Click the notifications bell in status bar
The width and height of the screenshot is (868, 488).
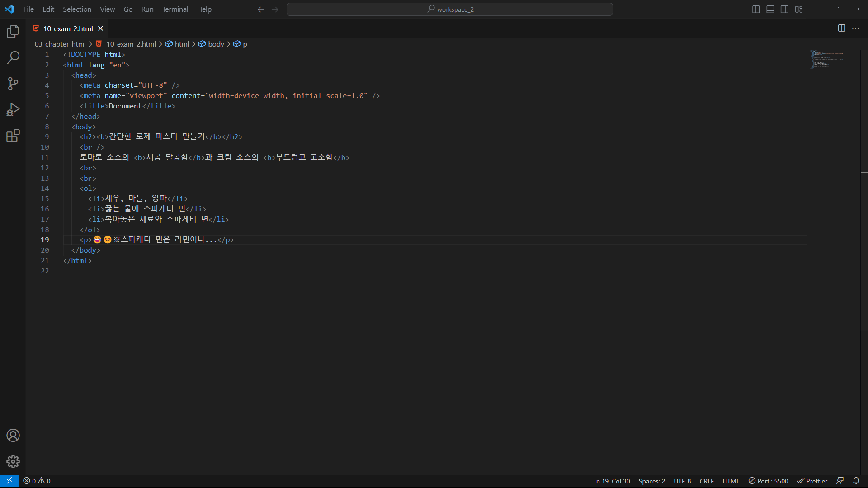856,481
